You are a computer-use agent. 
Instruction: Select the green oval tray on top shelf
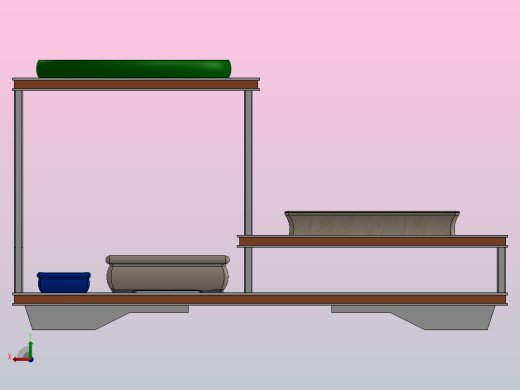point(134,69)
